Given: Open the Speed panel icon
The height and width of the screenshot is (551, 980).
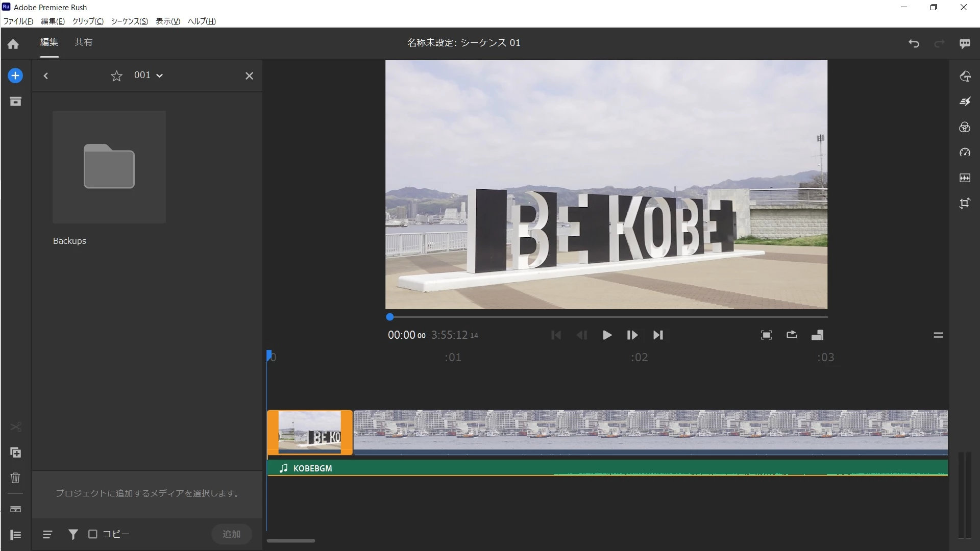Looking at the screenshot, I should point(964,153).
